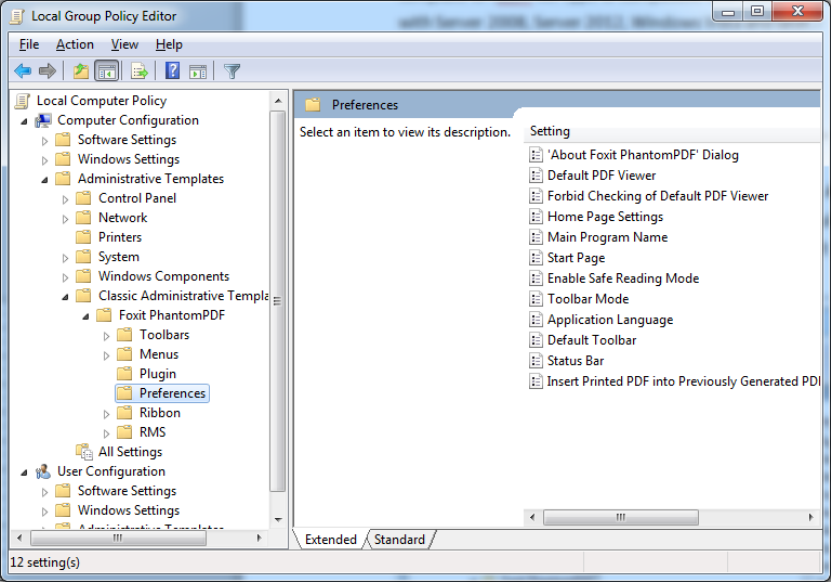This screenshot has height=582, width=831.
Task: Expand the Ribbon node
Action: (107, 414)
